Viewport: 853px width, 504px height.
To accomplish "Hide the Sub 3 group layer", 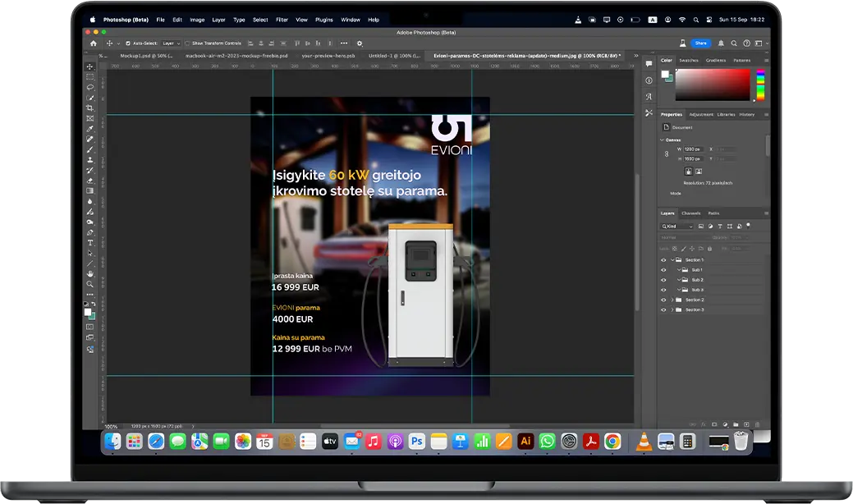I will pos(663,290).
